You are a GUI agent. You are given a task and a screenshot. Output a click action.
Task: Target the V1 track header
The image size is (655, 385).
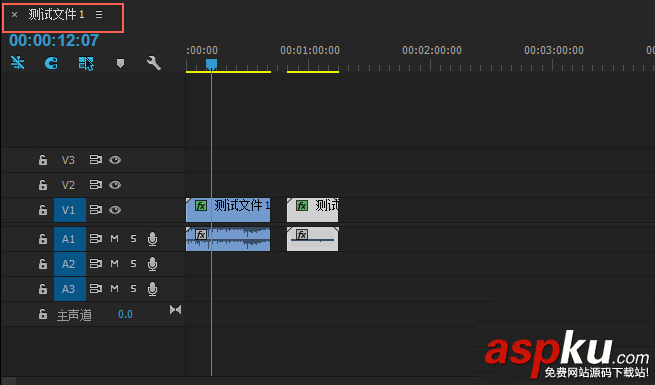click(70, 210)
